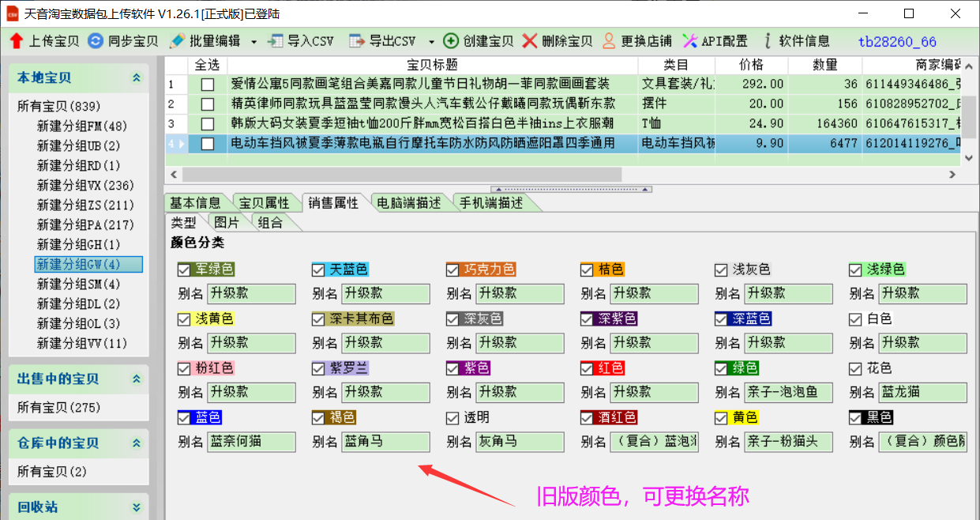Click the 同步宝贝 sync icon

pos(95,41)
